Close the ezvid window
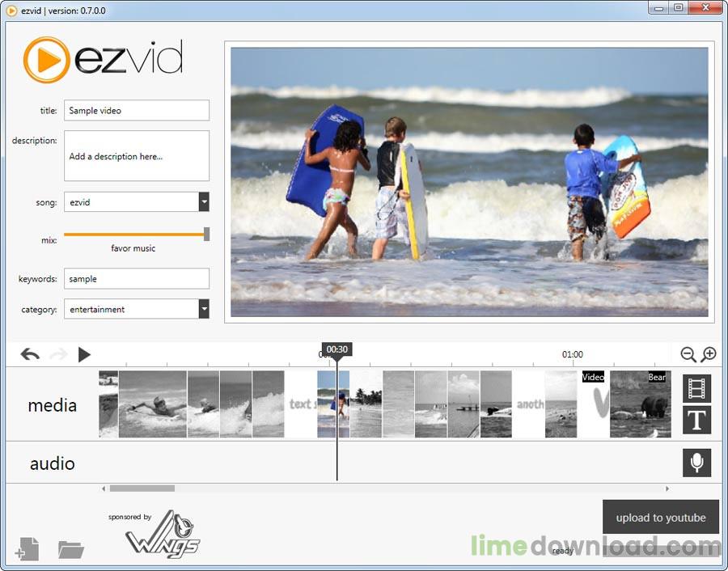This screenshot has height=571, width=728. [705, 8]
